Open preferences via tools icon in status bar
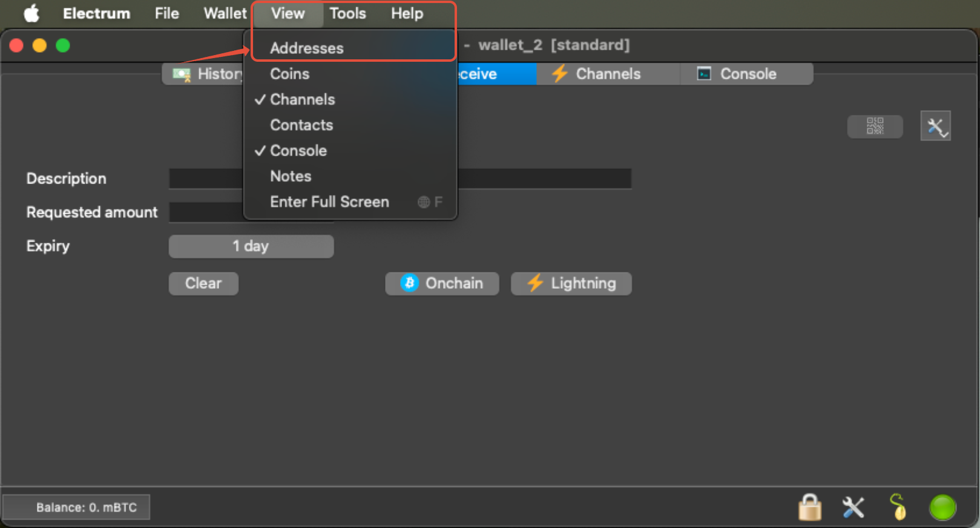Image resolution: width=980 pixels, height=528 pixels. coord(853,507)
